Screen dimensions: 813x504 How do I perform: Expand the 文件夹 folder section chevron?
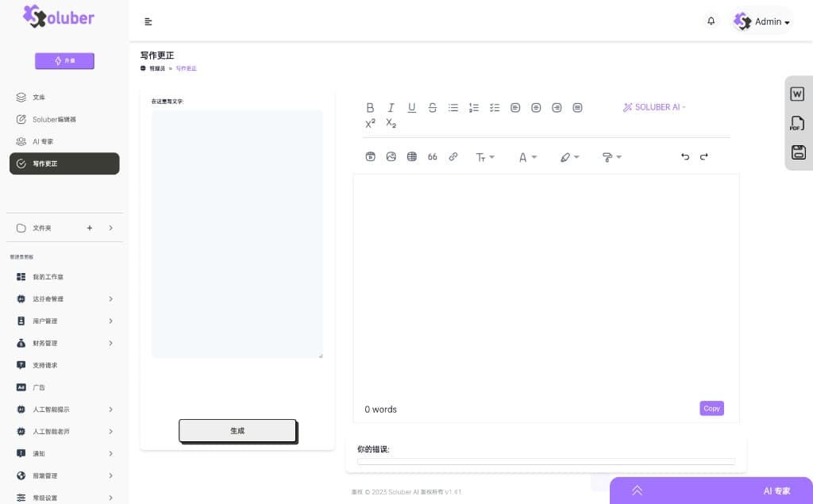110,228
